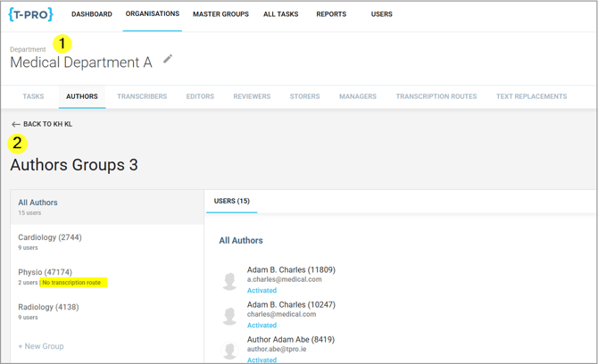Click avatar of Author Adam Abe

click(229, 350)
